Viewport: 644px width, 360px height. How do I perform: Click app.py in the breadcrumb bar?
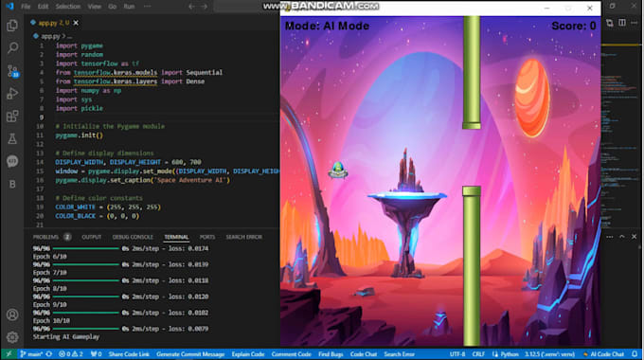pyautogui.click(x=50, y=36)
